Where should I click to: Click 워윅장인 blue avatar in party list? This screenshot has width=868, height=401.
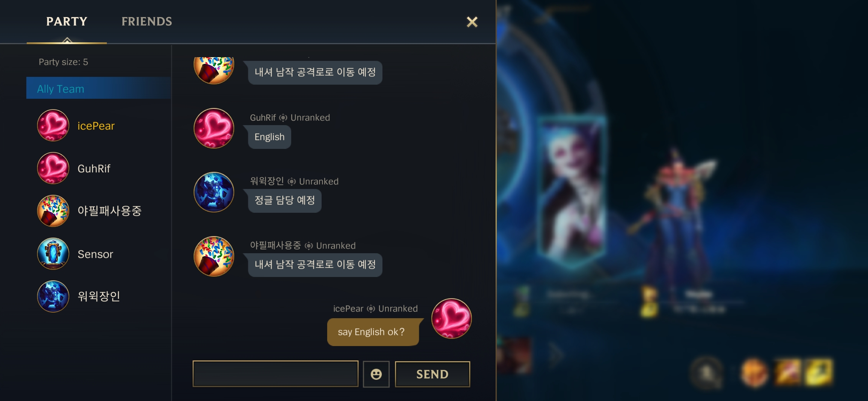[53, 296]
